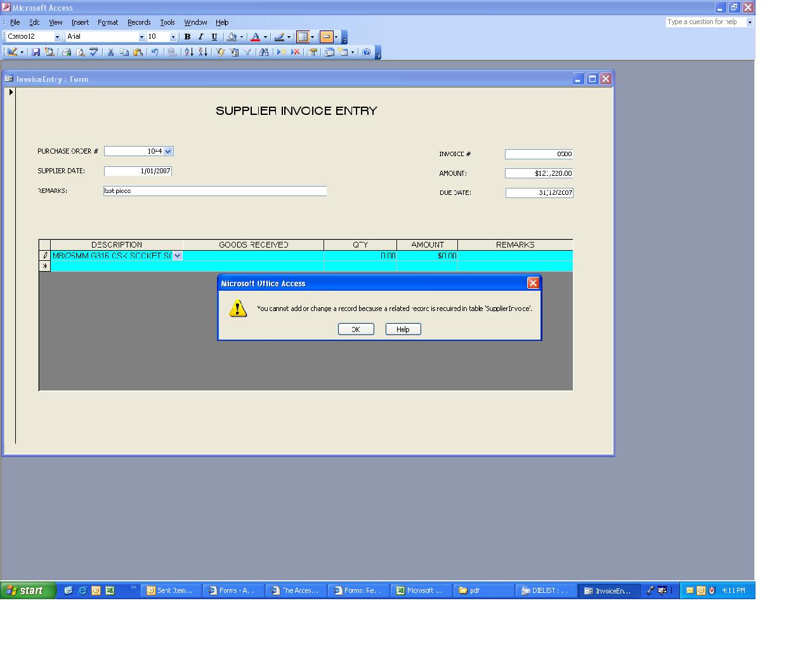Click OK in the Access warning dialog

[x=356, y=329]
